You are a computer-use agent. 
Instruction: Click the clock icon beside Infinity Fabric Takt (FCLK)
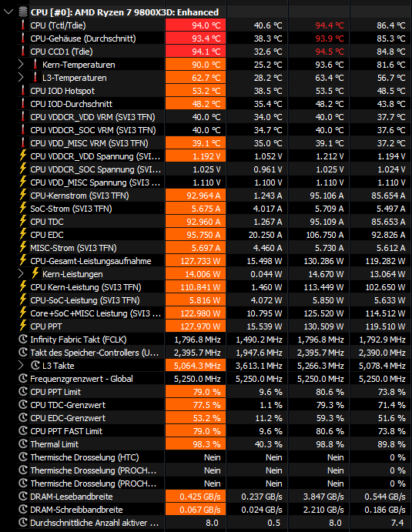tap(23, 340)
